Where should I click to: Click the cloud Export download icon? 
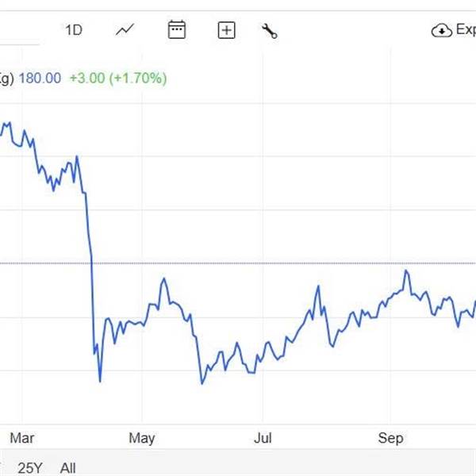(440, 30)
